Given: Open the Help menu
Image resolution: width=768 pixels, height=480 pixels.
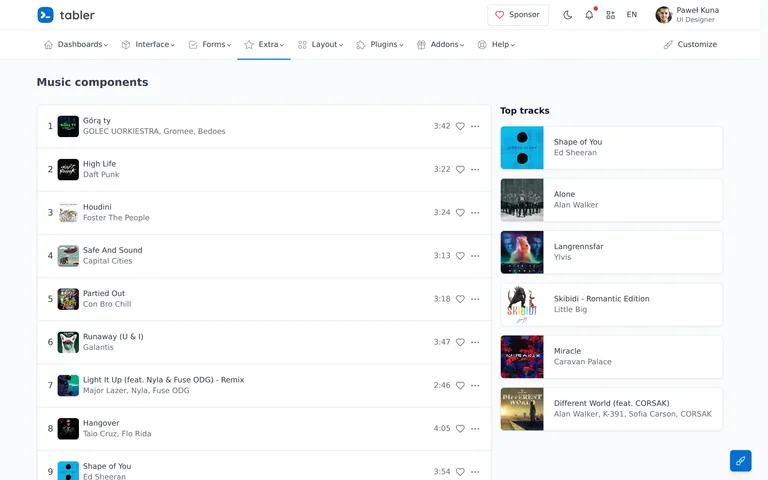Looking at the screenshot, I should tap(496, 45).
